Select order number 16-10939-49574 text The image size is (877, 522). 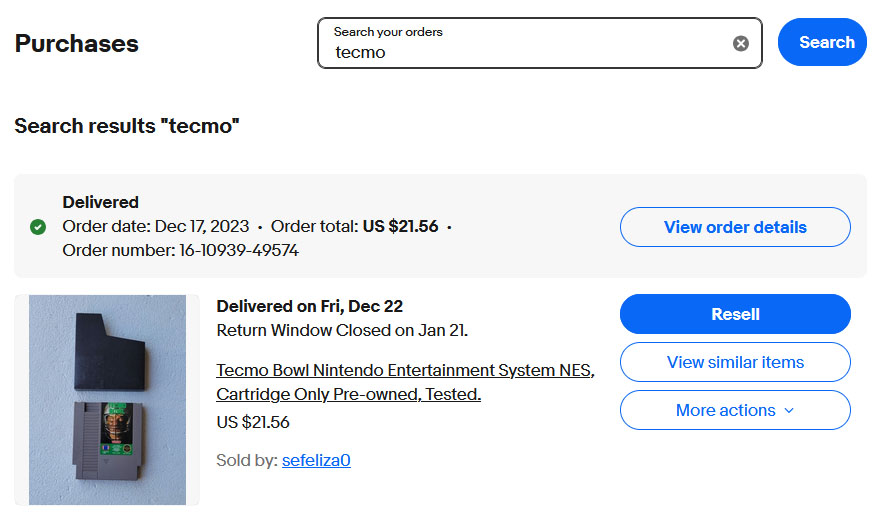point(239,250)
